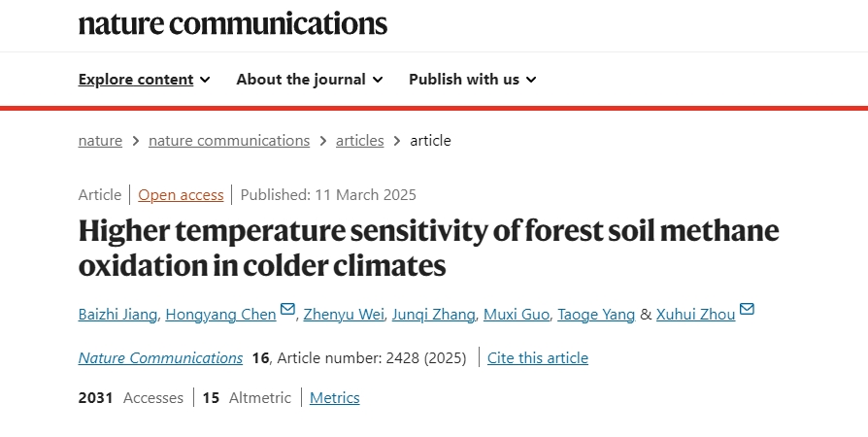This screenshot has width=868, height=437.
Task: Click author name Taoge Yang
Action: click(596, 315)
